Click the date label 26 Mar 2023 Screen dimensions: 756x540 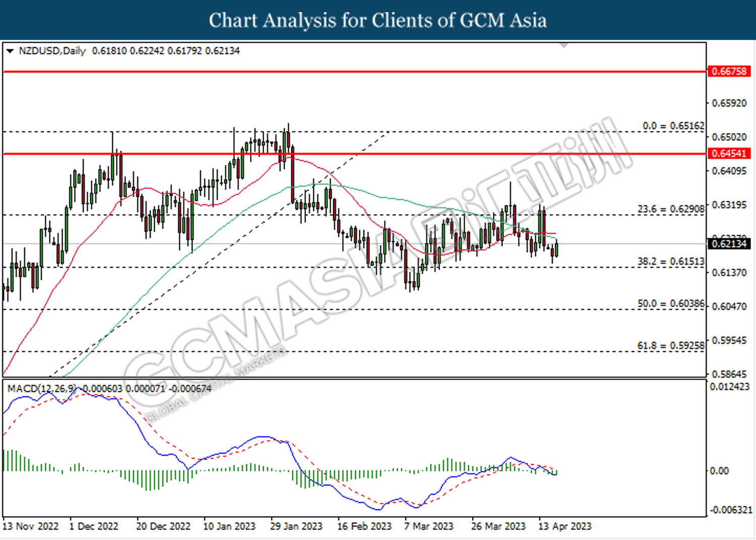pyautogui.click(x=498, y=526)
